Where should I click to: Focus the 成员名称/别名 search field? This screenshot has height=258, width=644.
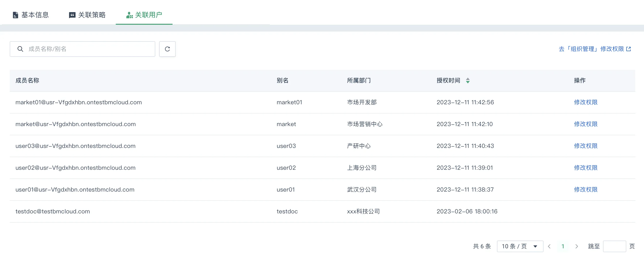pyautogui.click(x=90, y=49)
